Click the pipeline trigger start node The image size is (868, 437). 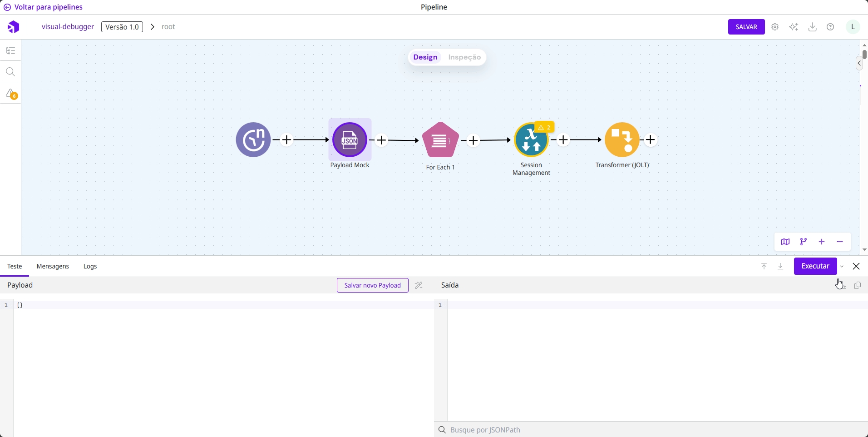pyautogui.click(x=253, y=140)
